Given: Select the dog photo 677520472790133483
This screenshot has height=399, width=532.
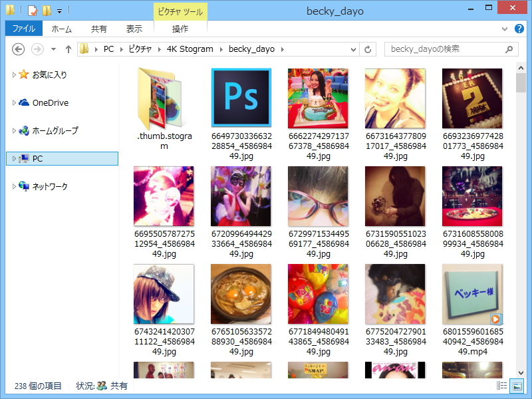Looking at the screenshot, I should tap(395, 310).
